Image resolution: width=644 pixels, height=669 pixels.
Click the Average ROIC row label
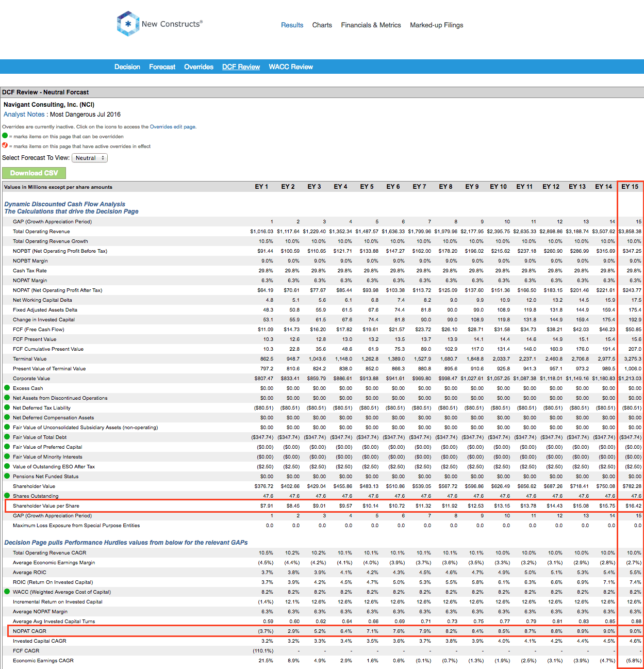(29, 572)
